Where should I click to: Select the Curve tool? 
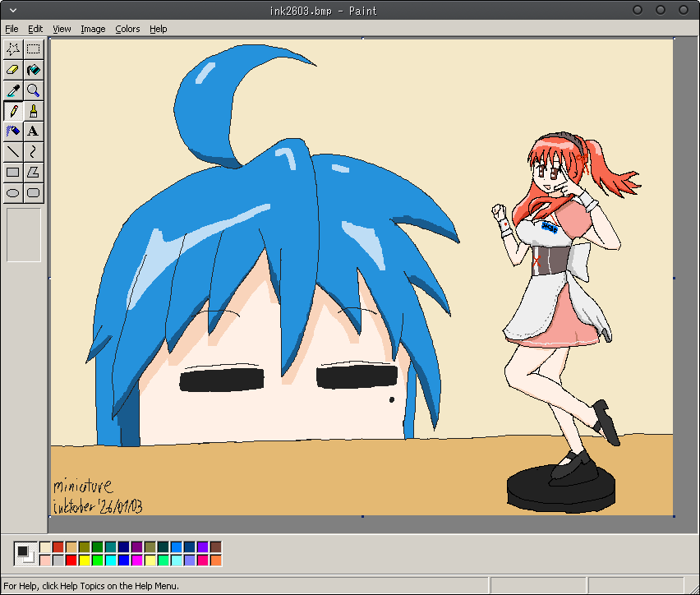click(x=34, y=152)
